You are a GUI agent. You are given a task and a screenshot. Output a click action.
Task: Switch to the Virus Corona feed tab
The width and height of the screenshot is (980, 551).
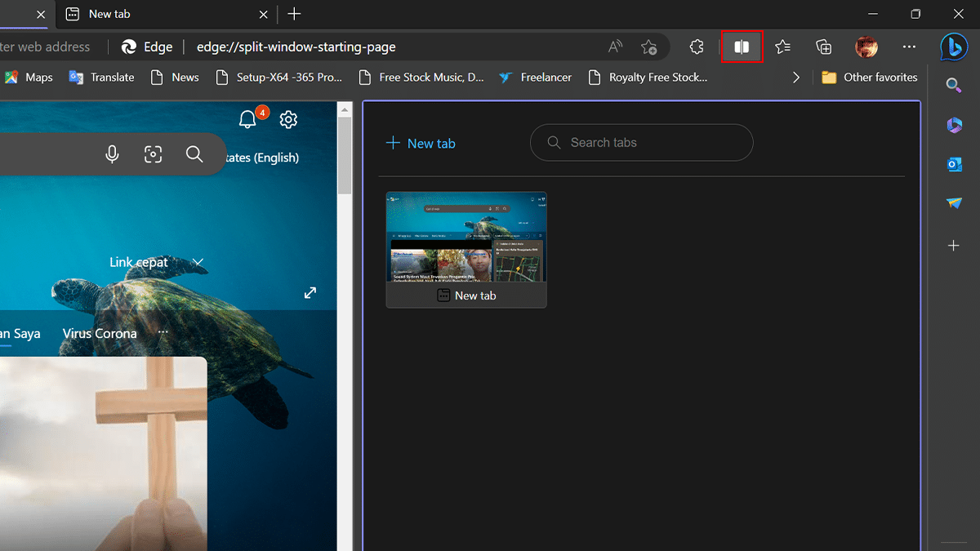[x=100, y=333]
